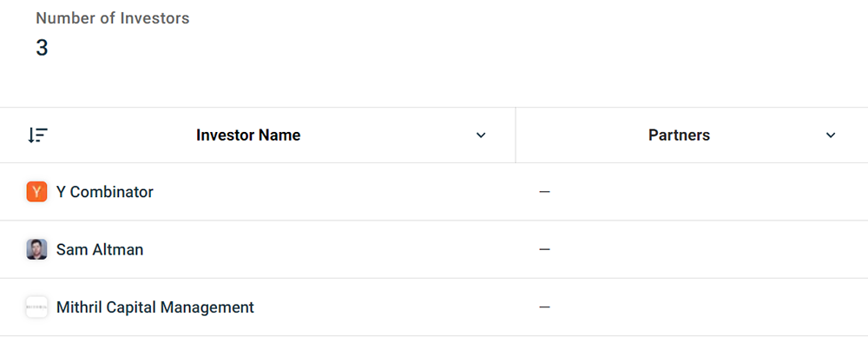Expand the Partners column dropdown chevron

831,135
